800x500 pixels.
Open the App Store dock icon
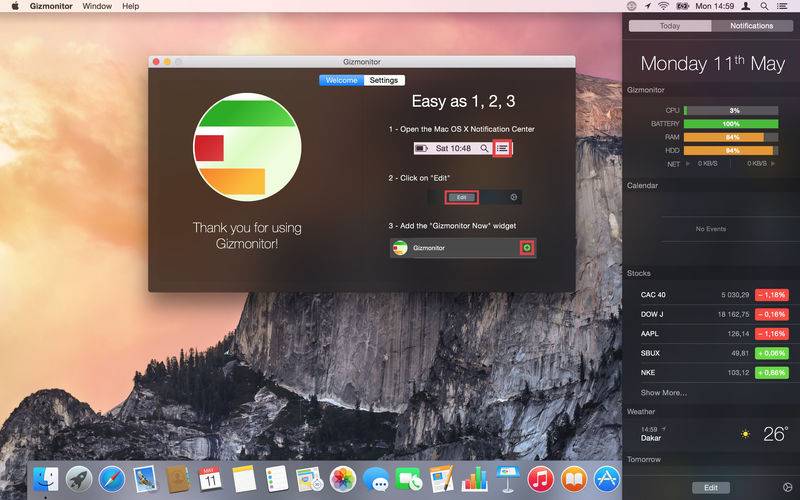pos(607,480)
